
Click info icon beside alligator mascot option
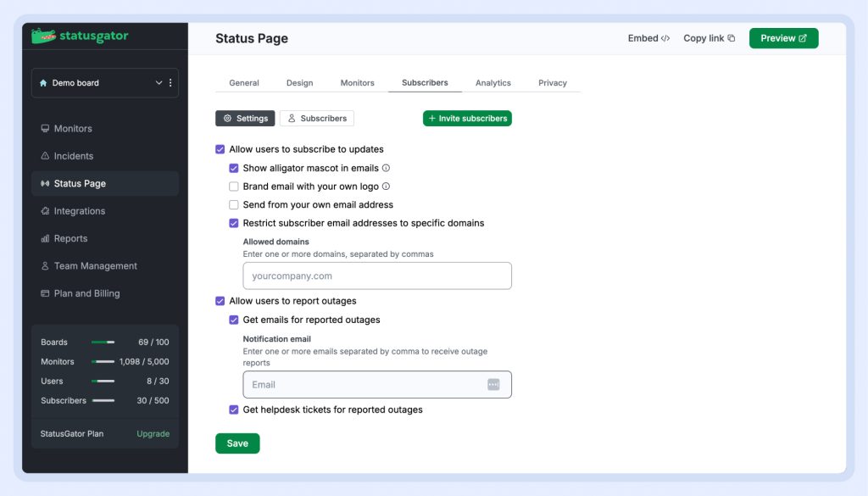386,168
